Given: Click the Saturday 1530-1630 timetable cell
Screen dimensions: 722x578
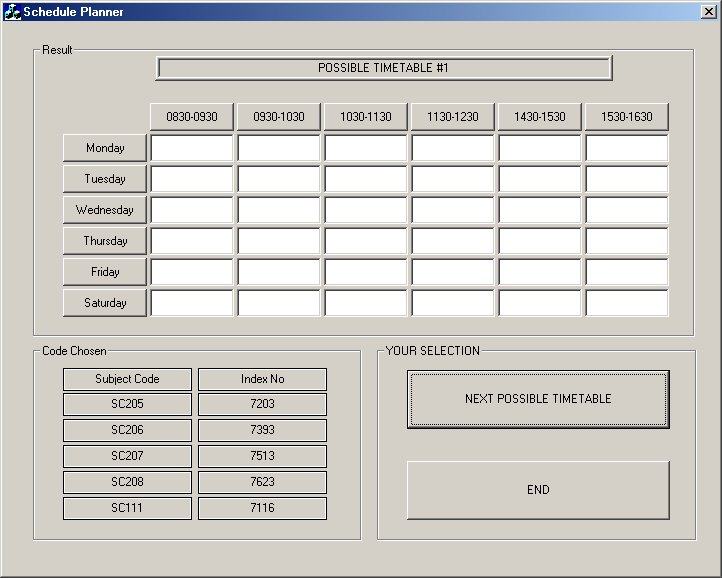Looking at the screenshot, I should click(x=627, y=303).
